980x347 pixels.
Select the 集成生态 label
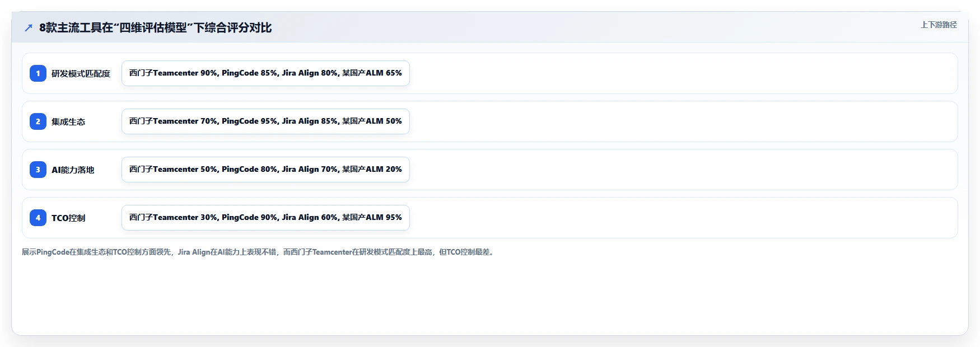(x=68, y=121)
